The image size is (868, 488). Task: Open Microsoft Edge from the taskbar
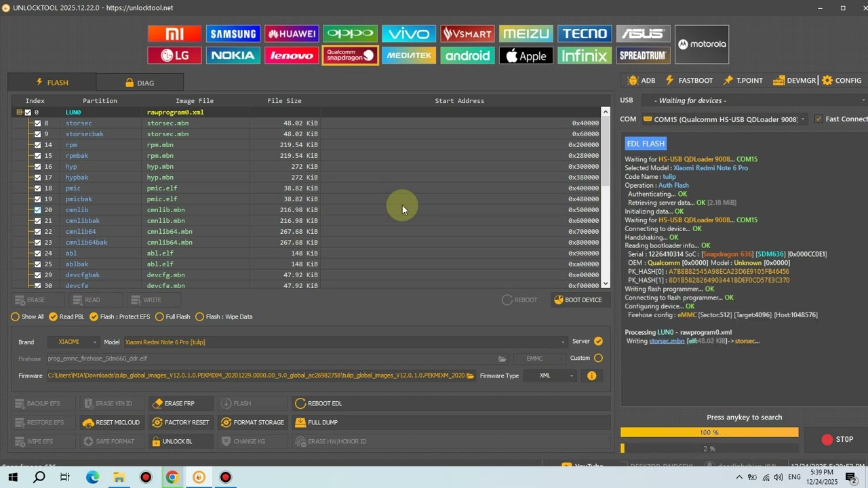[92, 477]
